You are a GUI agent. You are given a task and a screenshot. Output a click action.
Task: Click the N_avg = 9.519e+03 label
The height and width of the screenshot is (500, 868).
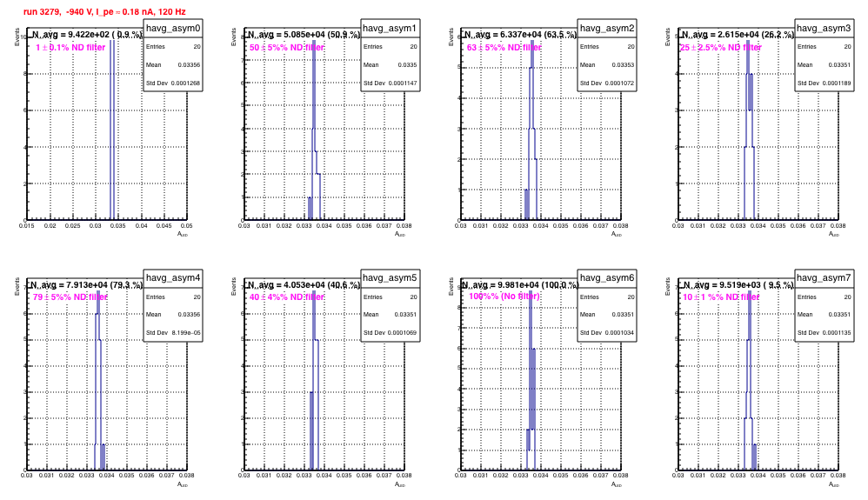pyautogui.click(x=738, y=285)
